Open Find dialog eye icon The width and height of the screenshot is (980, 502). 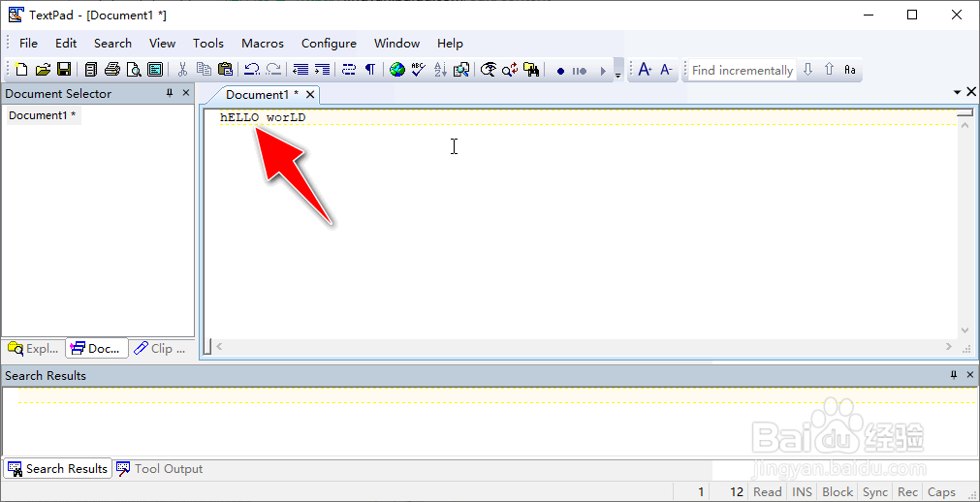489,70
